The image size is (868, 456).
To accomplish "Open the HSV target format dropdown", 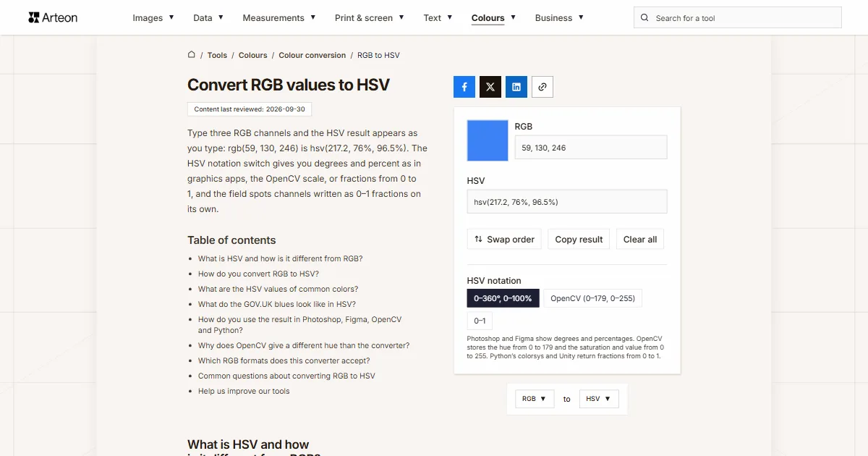I will point(599,399).
